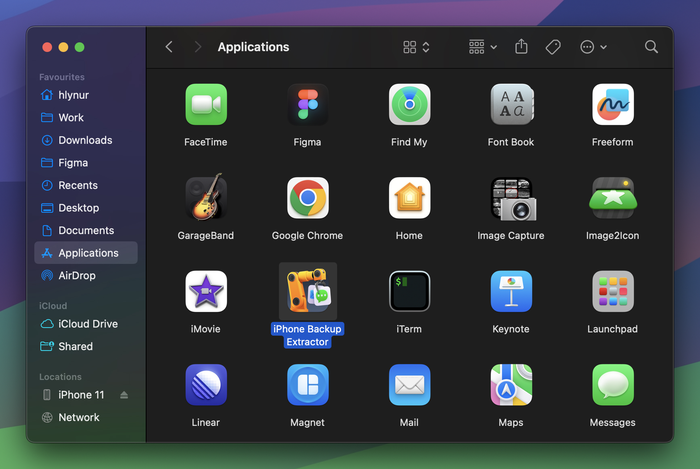700x469 pixels.
Task: Open the Group By dropdown
Action: (483, 47)
